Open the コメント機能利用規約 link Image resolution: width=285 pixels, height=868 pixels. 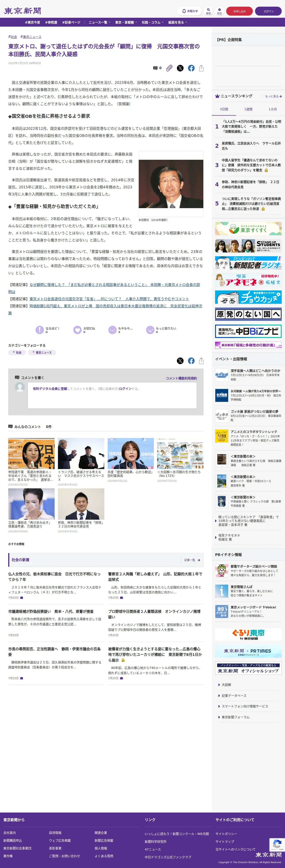181,378
